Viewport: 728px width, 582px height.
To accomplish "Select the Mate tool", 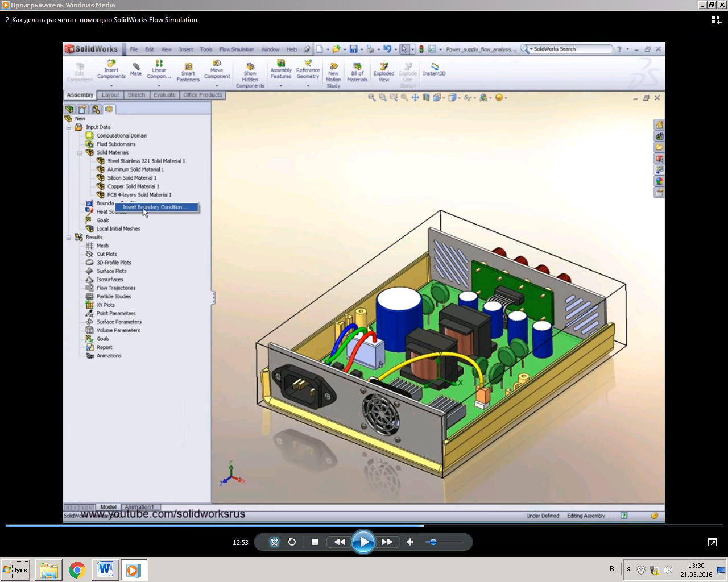I will 136,69.
